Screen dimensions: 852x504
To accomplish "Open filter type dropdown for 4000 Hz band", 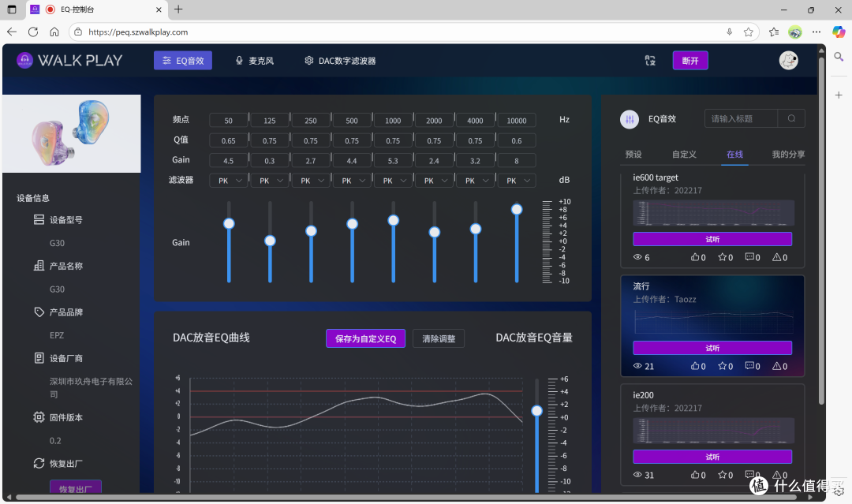I will click(476, 181).
